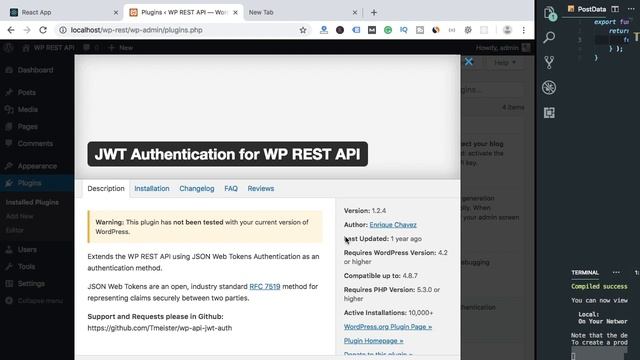Open the FAQ tab
This screenshot has height=360, width=640.
tap(231, 189)
